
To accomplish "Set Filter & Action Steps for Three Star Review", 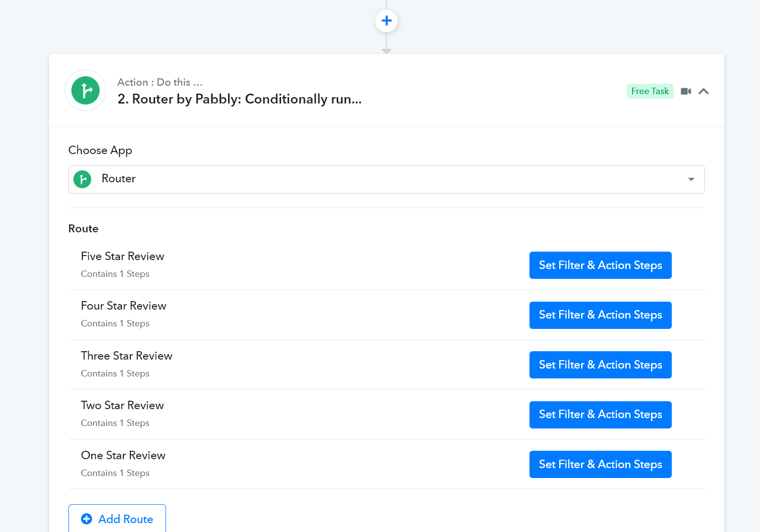I will [x=600, y=365].
